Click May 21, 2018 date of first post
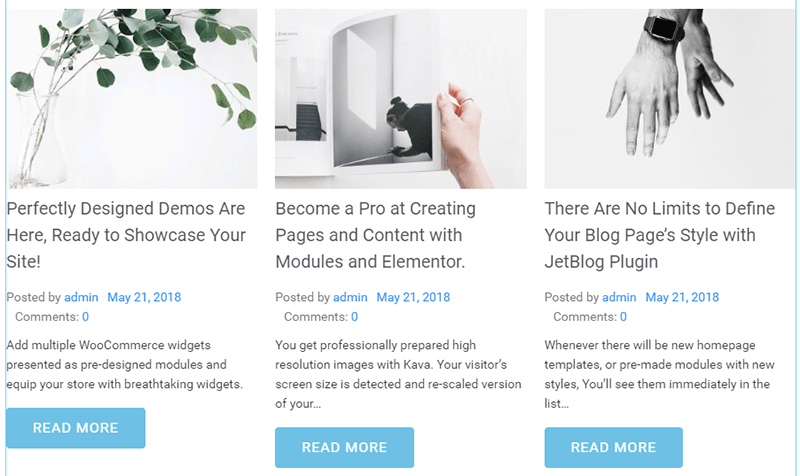800x476 pixels. click(x=144, y=297)
